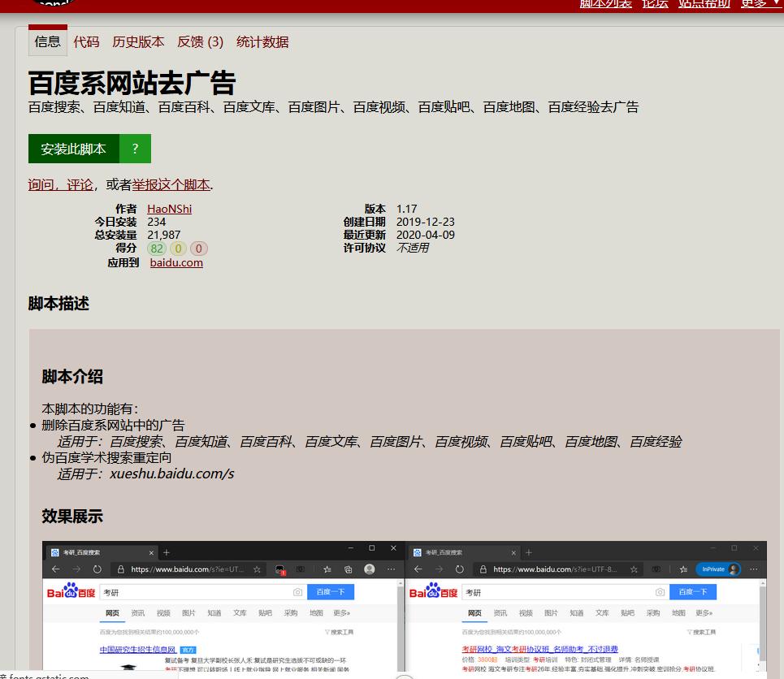784x679 pixels.
Task: Click the favorites star in the address bar
Action: tap(257, 569)
